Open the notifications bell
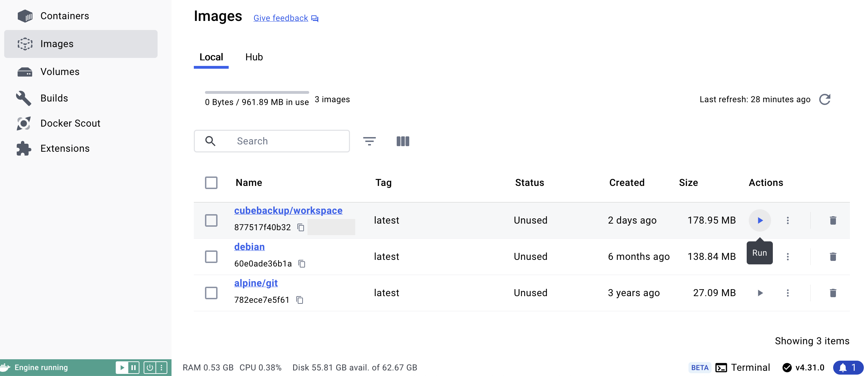Screen dimensions: 868x376 848,368
